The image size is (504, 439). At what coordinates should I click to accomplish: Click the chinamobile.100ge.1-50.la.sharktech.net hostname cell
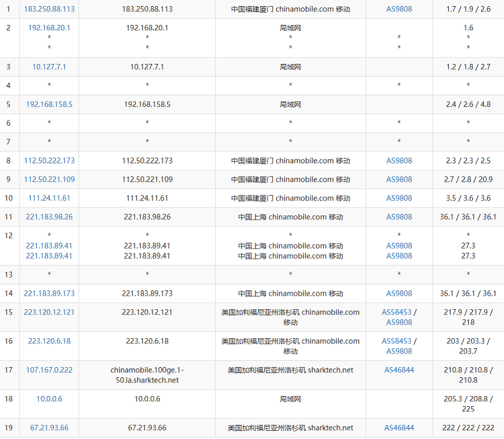pos(147,375)
